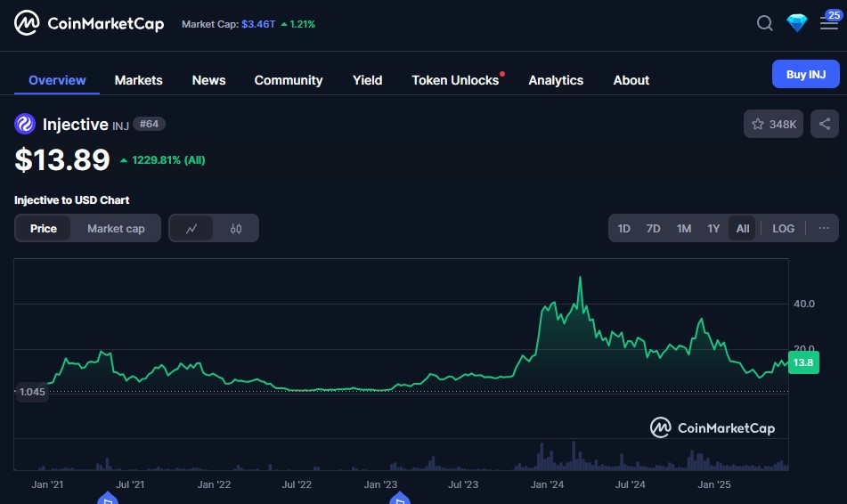
Task: Set chart range to 1M
Action: coord(684,229)
